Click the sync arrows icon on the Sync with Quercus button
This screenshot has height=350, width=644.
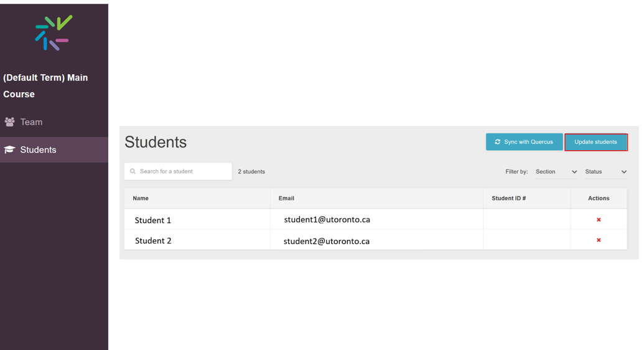point(497,142)
